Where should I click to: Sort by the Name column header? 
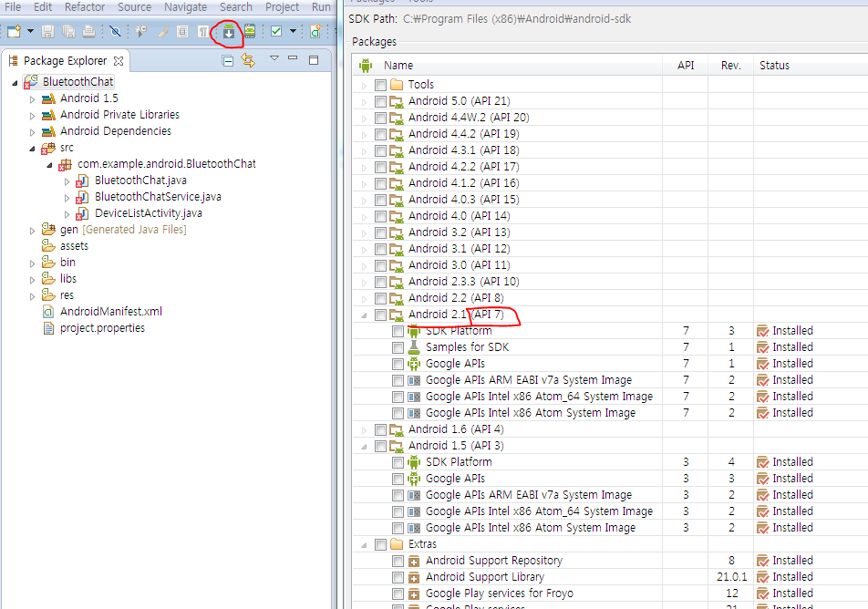[398, 66]
